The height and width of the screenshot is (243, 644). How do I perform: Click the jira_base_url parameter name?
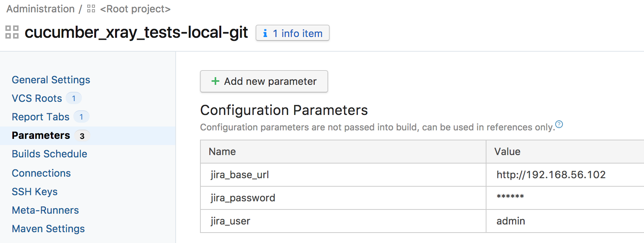[x=240, y=175]
